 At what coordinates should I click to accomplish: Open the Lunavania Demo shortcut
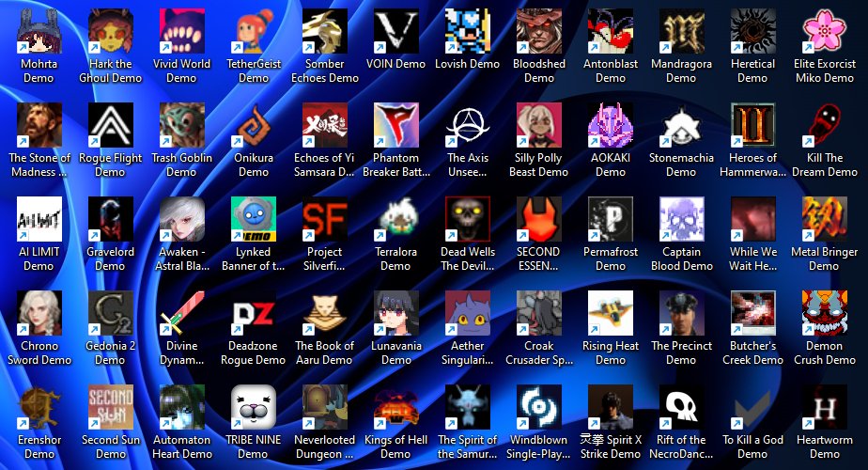[395, 313]
